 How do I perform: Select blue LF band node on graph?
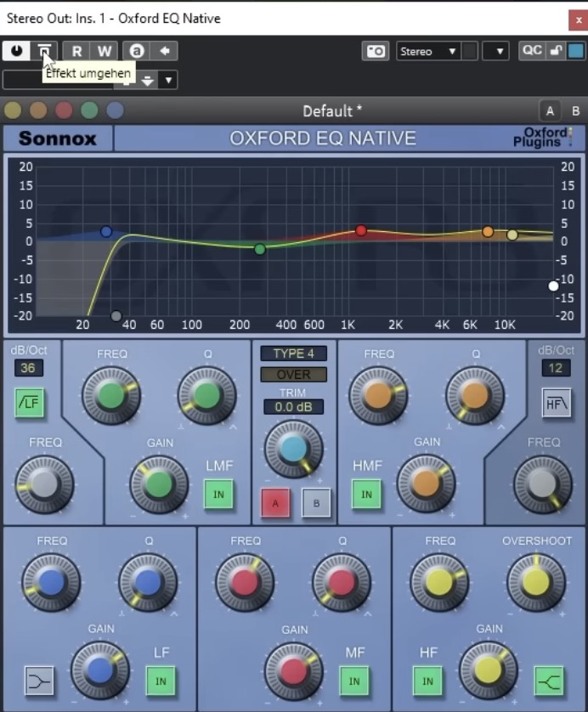(106, 232)
